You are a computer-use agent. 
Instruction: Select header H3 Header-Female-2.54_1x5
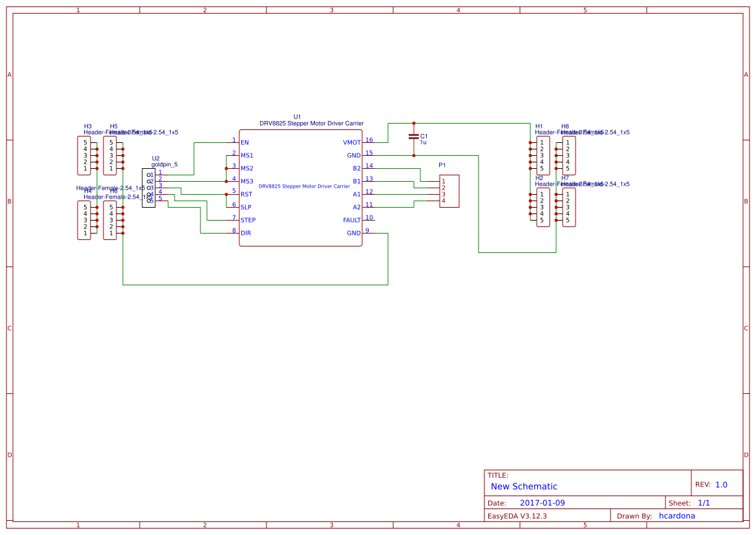coord(83,155)
